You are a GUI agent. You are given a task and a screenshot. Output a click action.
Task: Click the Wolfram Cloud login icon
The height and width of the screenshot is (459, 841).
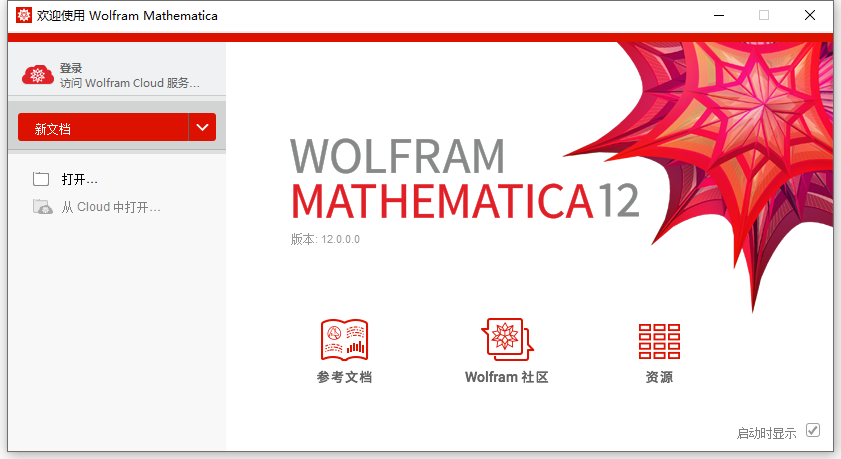(x=38, y=75)
